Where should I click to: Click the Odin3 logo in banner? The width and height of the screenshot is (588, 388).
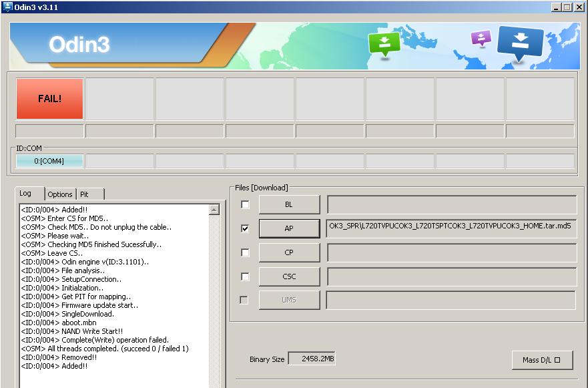click(x=79, y=44)
